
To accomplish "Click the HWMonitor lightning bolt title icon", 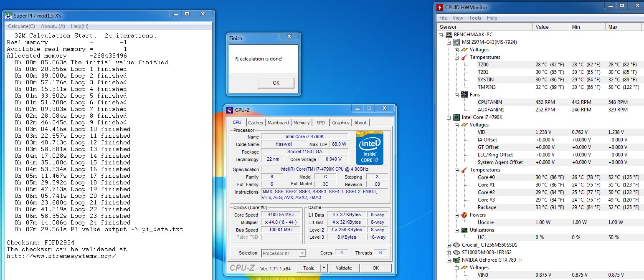I will point(440,7).
